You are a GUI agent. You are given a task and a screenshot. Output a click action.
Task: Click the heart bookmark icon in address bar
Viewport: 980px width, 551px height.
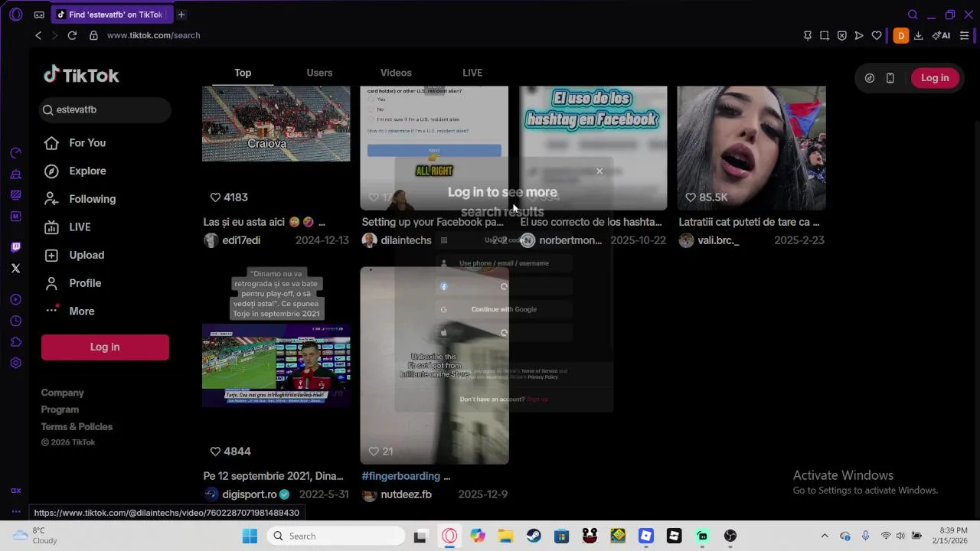point(877,35)
